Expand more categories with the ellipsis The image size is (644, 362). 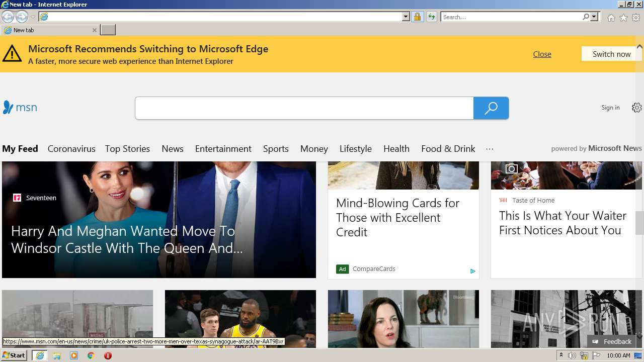[x=490, y=149]
